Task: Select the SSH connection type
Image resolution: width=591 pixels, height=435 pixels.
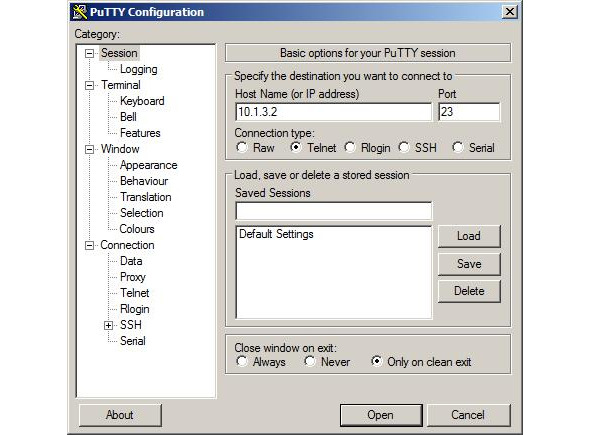Action: pos(404,147)
